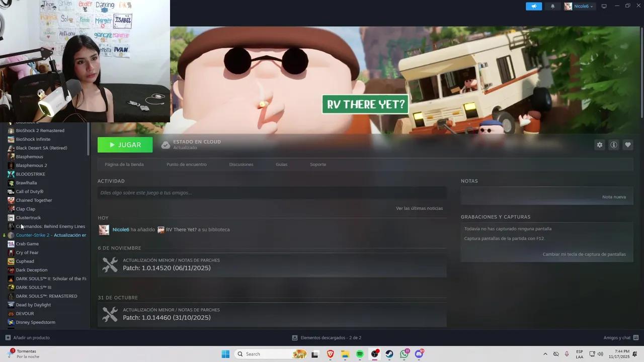
Task: Open Soporte tab
Action: tap(318, 164)
